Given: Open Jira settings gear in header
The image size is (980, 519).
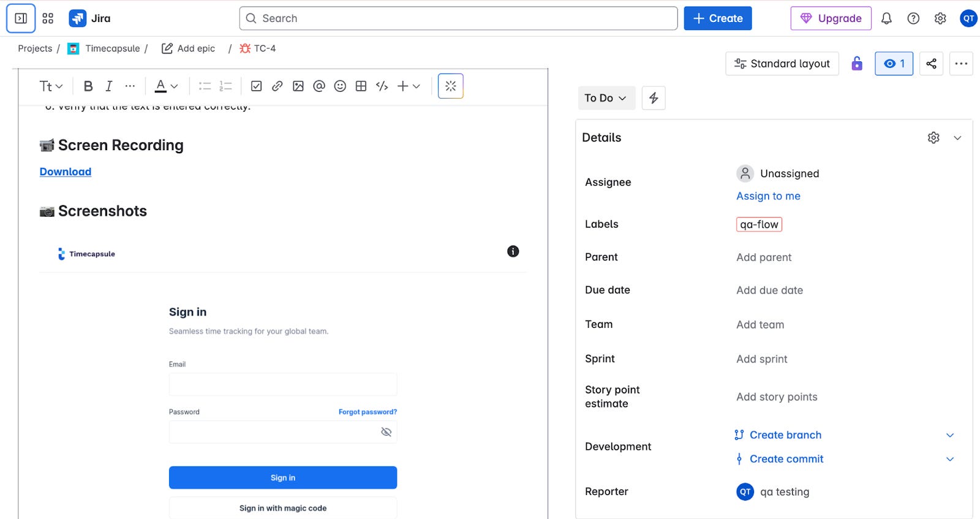Looking at the screenshot, I should 940,18.
